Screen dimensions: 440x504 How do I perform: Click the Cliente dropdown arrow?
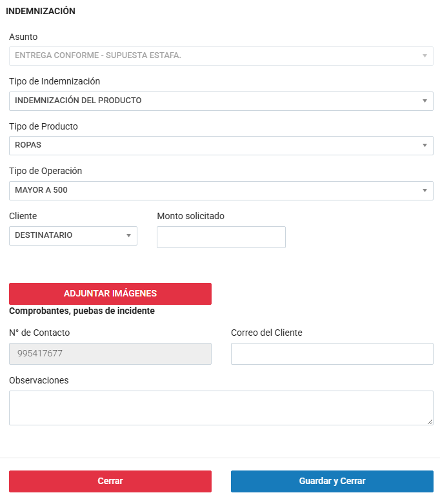[x=128, y=236]
